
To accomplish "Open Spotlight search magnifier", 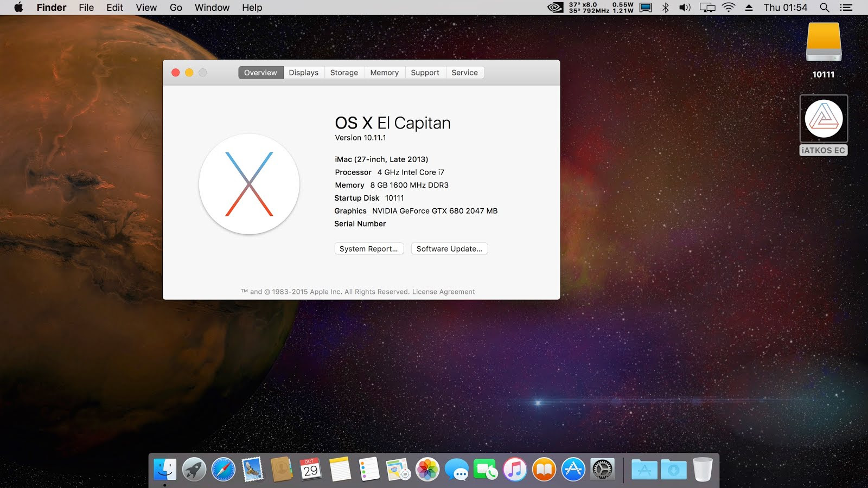I will point(825,8).
